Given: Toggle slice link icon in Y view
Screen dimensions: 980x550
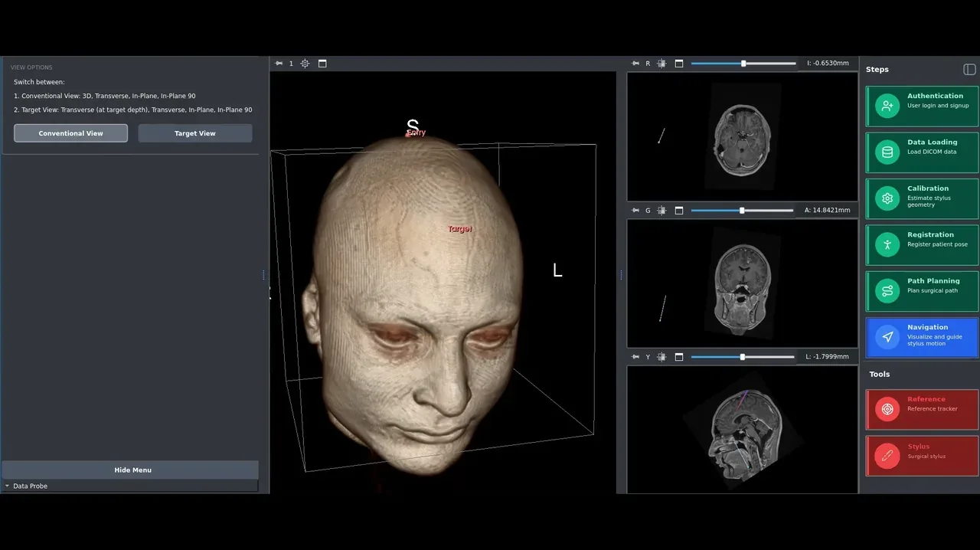Looking at the screenshot, I should pos(661,357).
